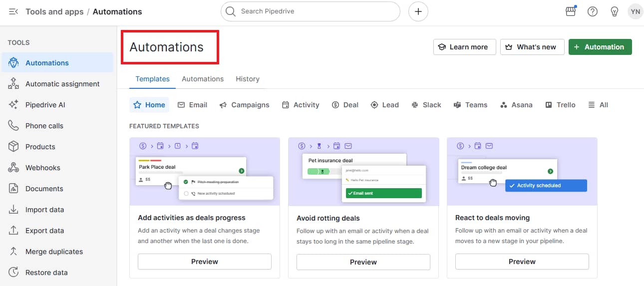The image size is (644, 286).
Task: Open the Sales Assistant lightbulb icon
Action: (615, 11)
